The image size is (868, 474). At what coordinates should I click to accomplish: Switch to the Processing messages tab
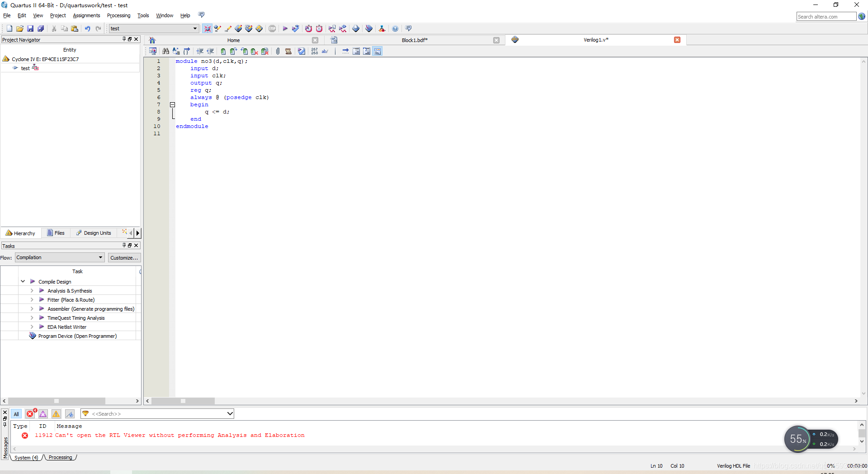click(60, 457)
